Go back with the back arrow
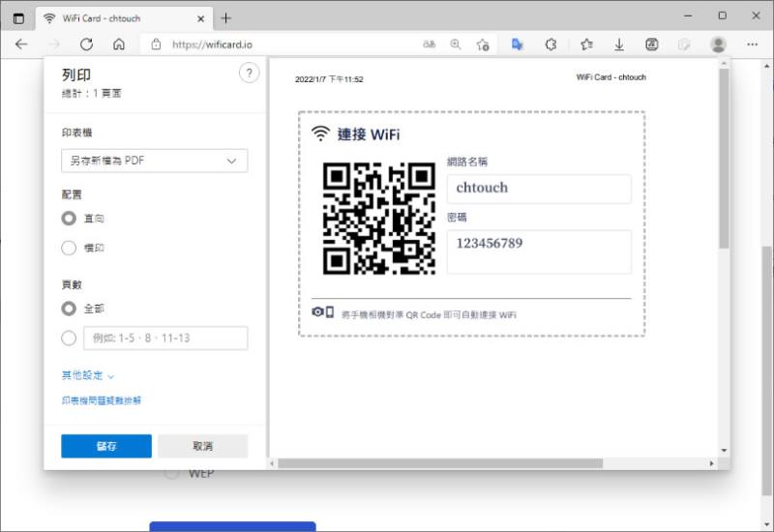Image resolution: width=774 pixels, height=532 pixels. 21,44
